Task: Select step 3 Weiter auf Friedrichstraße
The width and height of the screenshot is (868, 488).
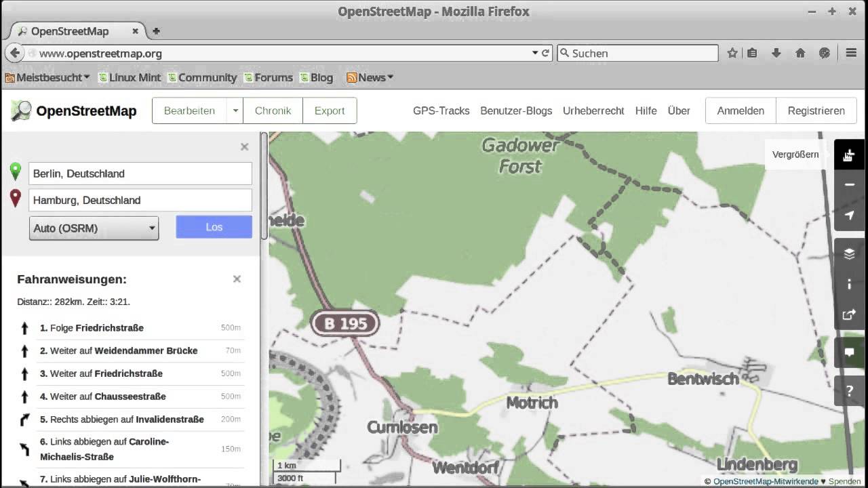Action: click(x=130, y=373)
